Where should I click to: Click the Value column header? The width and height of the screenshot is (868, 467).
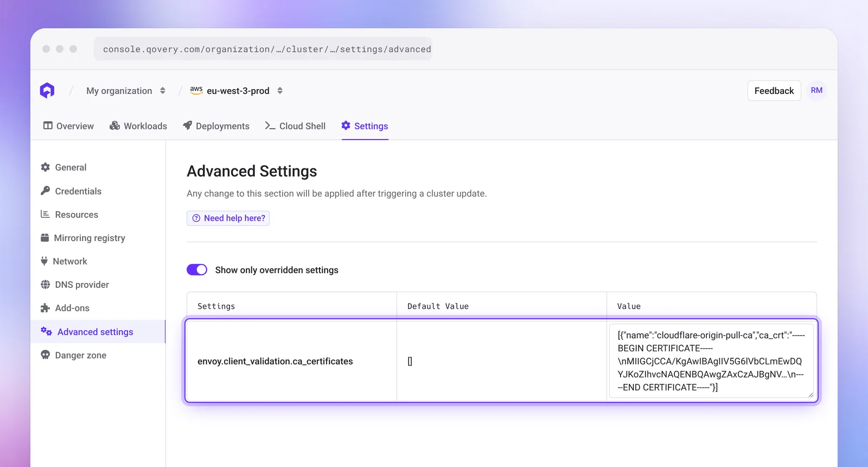(x=629, y=306)
